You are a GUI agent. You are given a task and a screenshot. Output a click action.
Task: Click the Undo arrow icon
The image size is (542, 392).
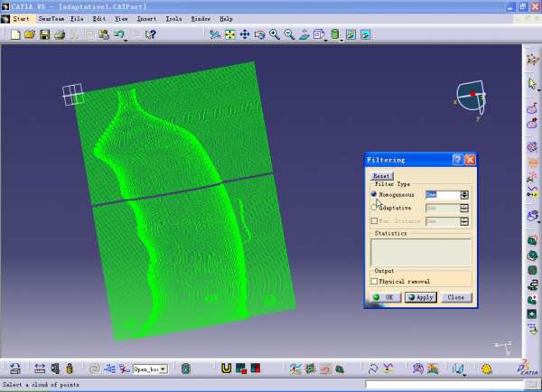pyautogui.click(x=119, y=34)
